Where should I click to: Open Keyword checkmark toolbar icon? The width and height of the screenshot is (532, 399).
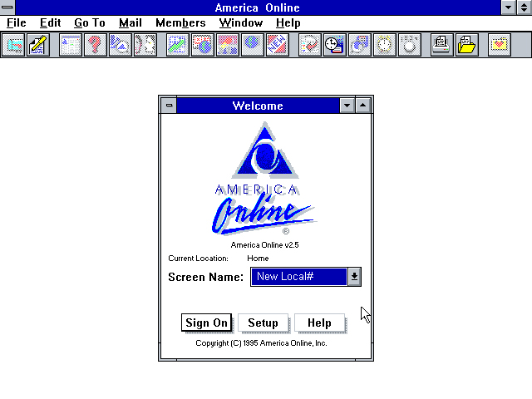point(310,45)
